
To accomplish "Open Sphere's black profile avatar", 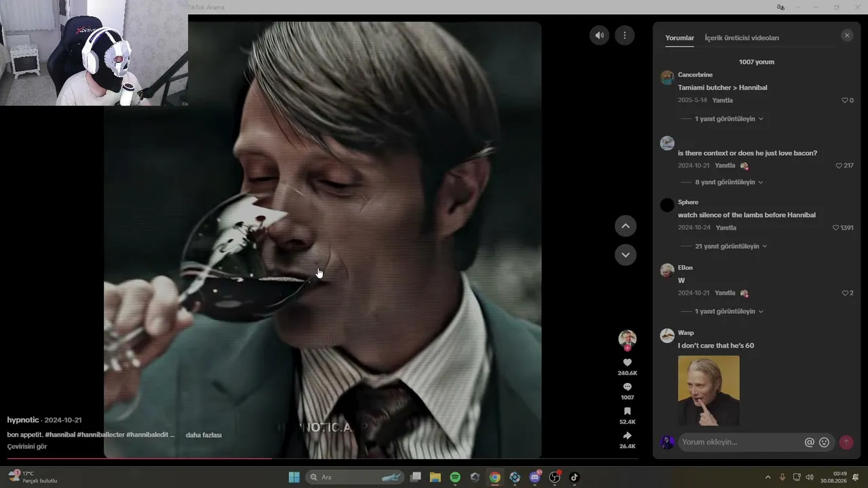I will pyautogui.click(x=667, y=205).
